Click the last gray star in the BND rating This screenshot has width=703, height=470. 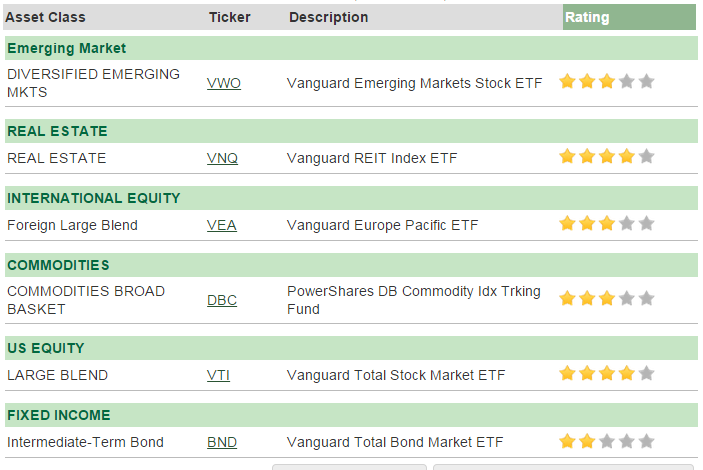(647, 441)
